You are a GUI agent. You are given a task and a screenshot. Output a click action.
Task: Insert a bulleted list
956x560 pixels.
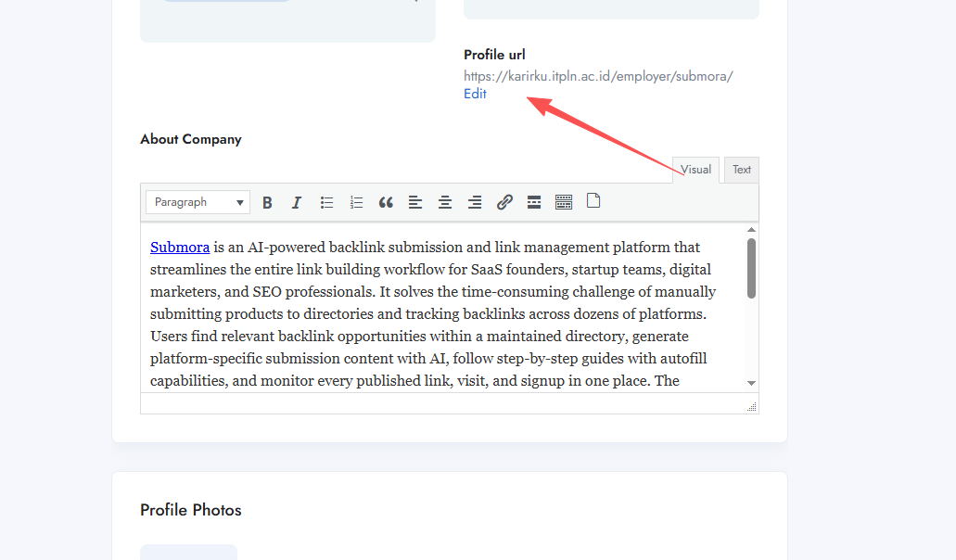[326, 202]
